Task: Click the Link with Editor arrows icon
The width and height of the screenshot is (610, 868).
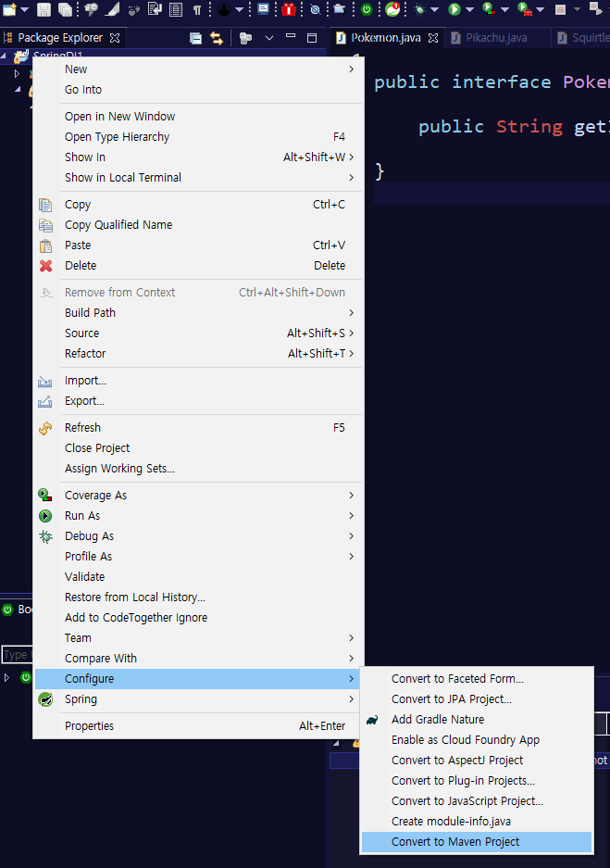Action: click(x=217, y=38)
